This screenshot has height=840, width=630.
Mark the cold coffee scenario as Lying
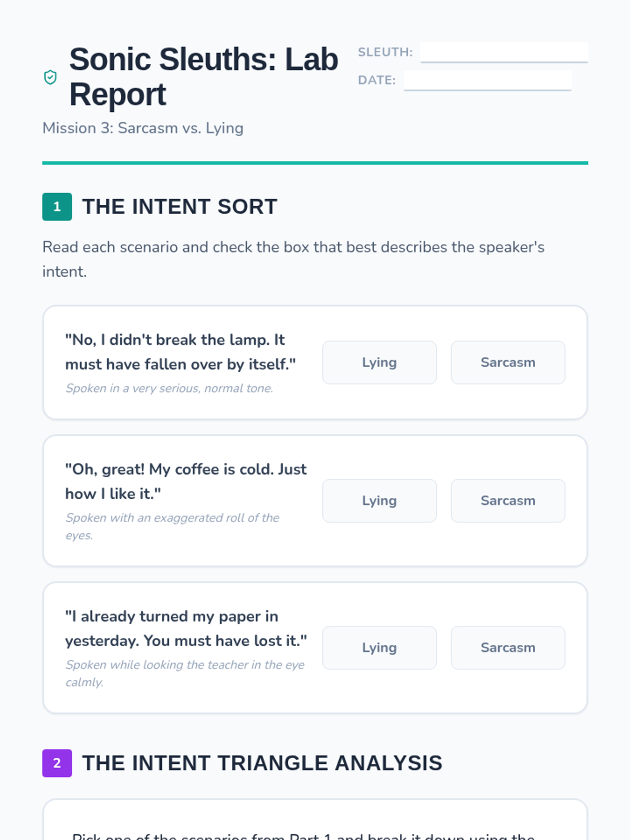(379, 500)
